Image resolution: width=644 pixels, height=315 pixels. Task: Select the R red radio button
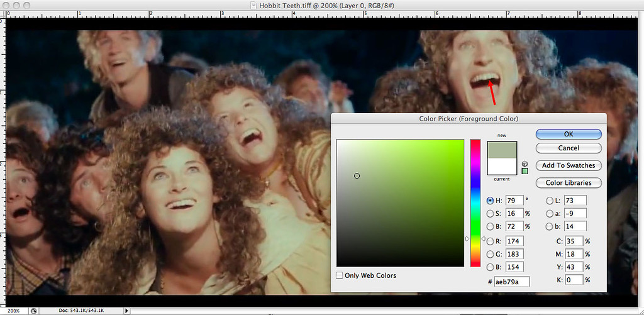pos(490,241)
